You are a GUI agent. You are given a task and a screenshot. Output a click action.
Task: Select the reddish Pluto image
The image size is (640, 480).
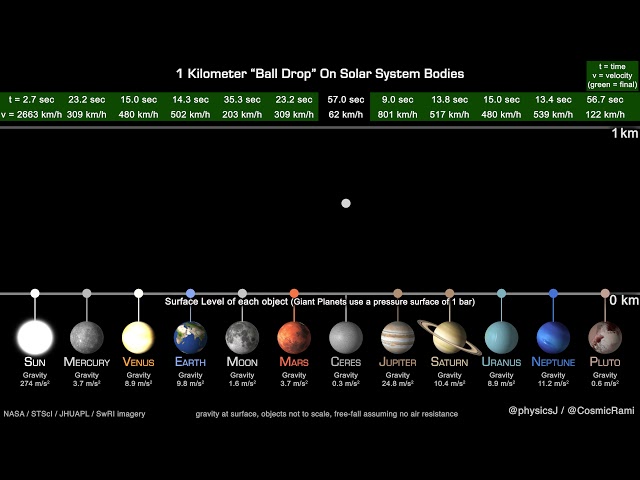pyautogui.click(x=605, y=338)
